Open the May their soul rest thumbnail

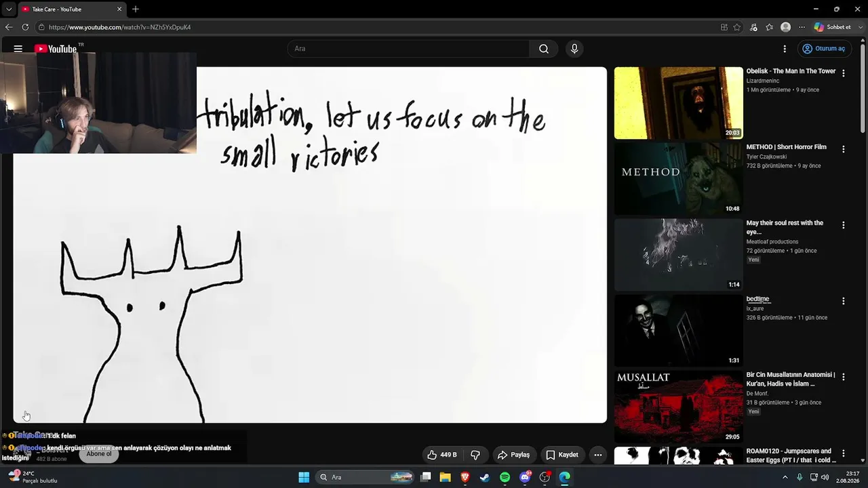pyautogui.click(x=678, y=255)
